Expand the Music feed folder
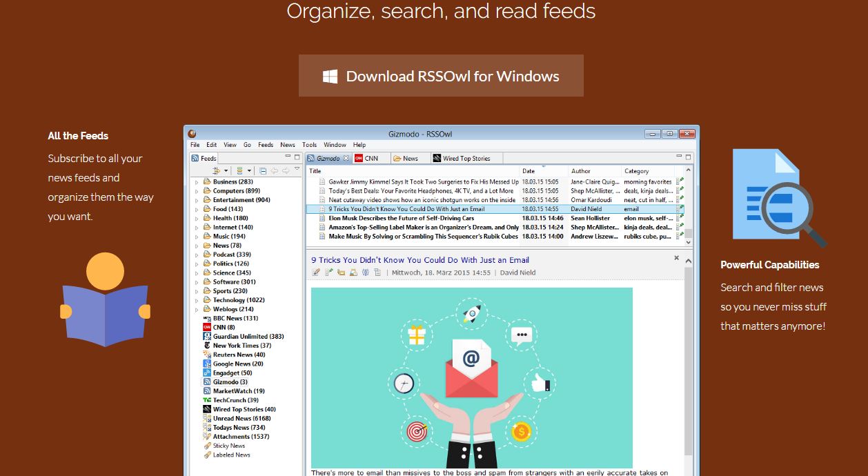Viewport: 868px width, 476px height. (196, 237)
